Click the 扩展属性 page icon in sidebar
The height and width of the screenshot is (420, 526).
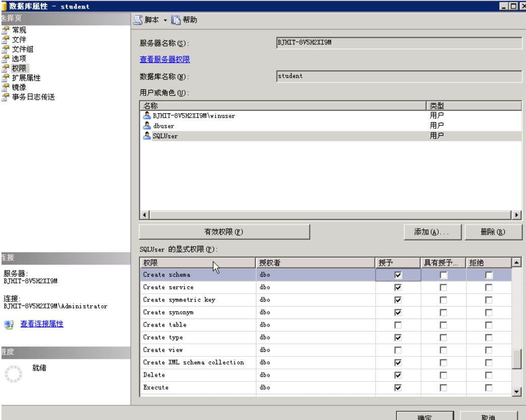pos(6,78)
